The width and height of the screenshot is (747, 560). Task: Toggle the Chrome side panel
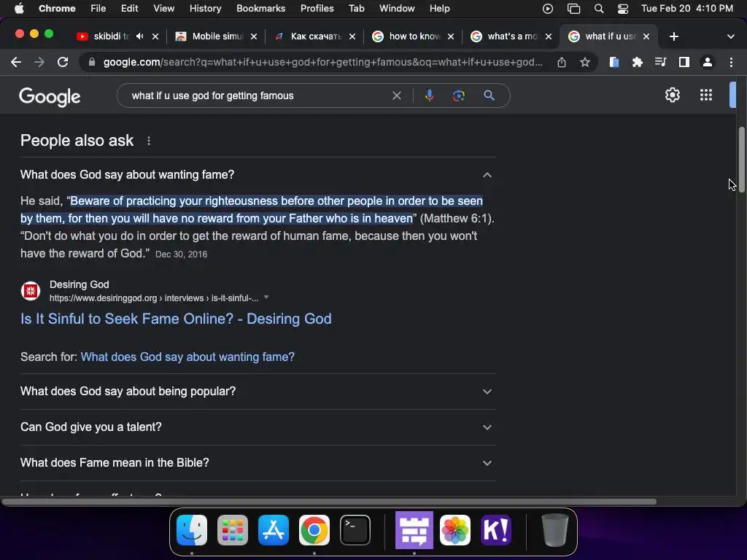684,62
